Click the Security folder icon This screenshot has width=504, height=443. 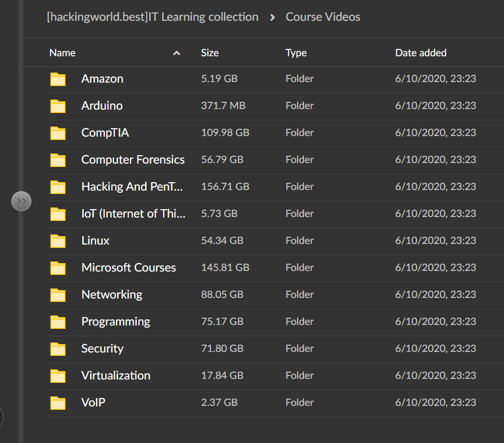tap(58, 349)
